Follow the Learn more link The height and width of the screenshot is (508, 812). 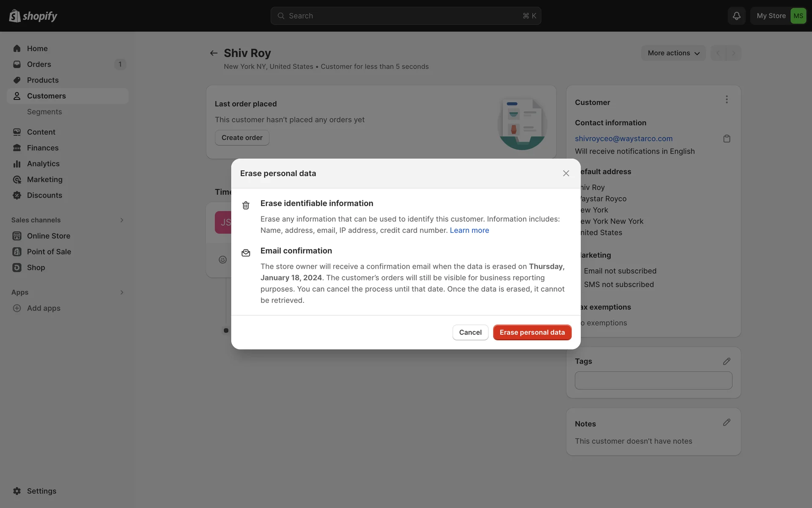(x=469, y=230)
